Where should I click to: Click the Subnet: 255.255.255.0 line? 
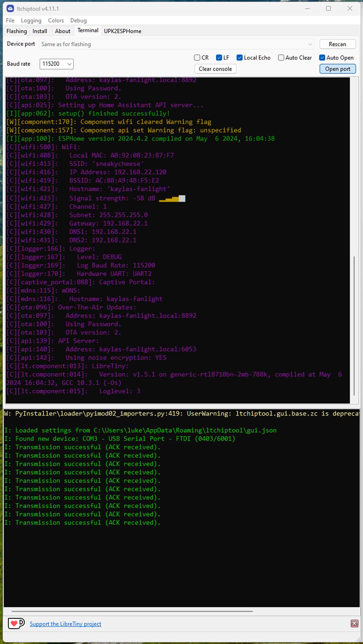[77, 215]
